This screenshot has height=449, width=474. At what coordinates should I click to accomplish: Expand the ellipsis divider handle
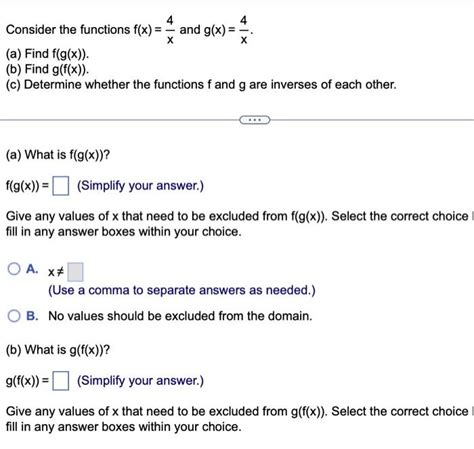pyautogui.click(x=255, y=120)
